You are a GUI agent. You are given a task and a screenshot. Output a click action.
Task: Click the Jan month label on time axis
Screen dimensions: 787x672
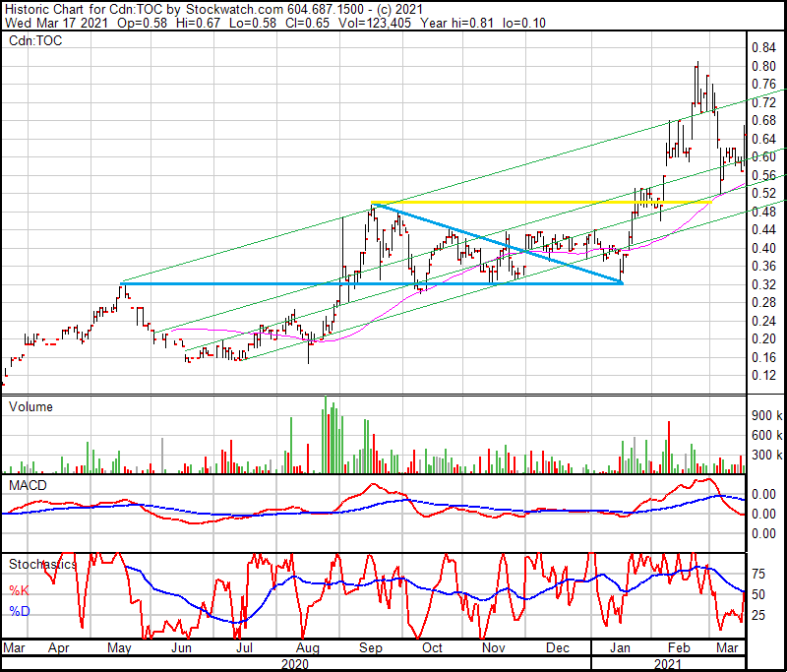coord(621,647)
